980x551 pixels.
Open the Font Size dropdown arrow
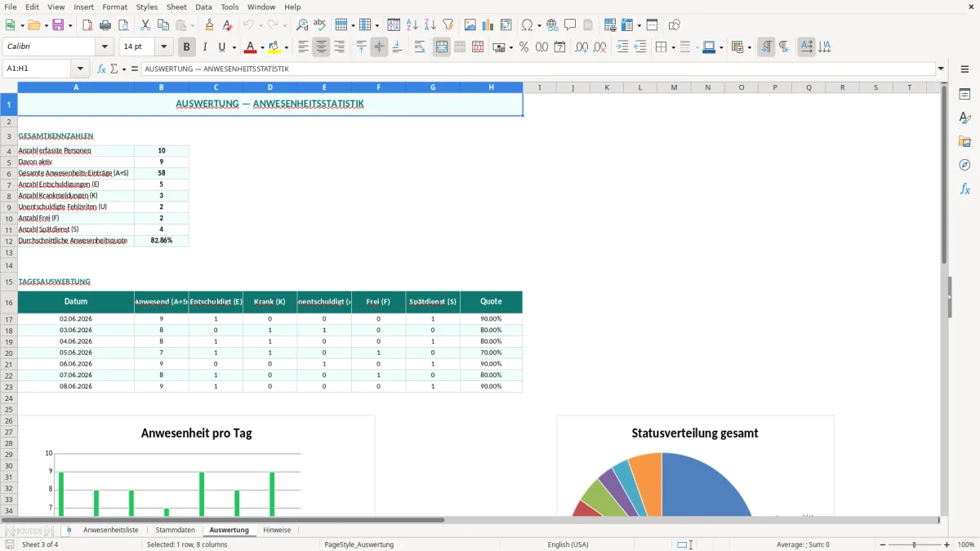pos(164,47)
